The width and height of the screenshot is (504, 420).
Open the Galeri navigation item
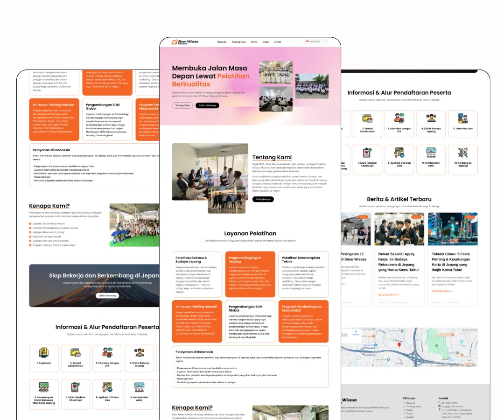click(266, 42)
